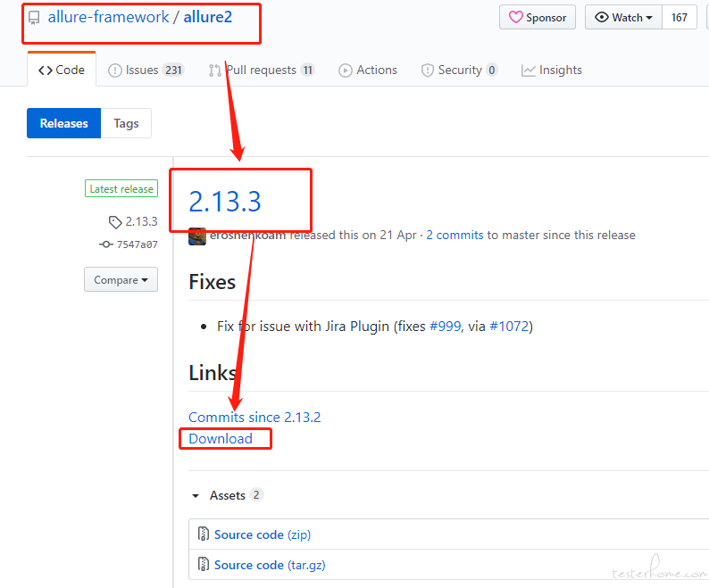Viewport: 709px width, 588px height.
Task: Click the eroshenkoam avatar
Action: click(x=197, y=236)
